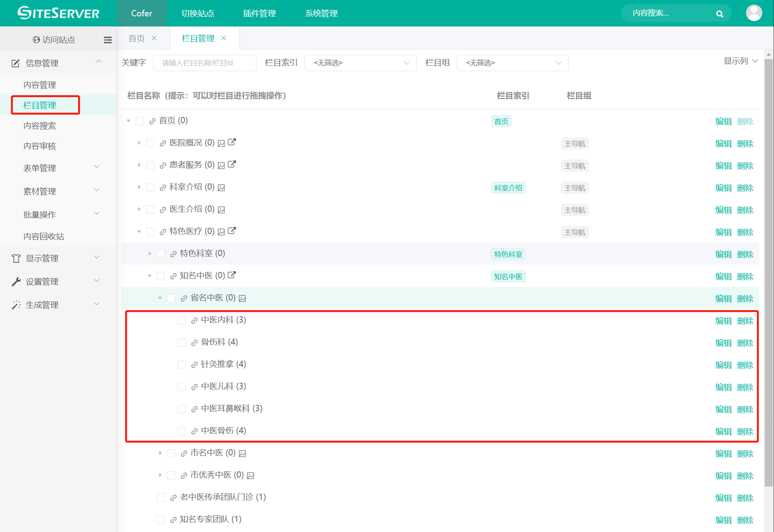Select checkbox for 老中医传承团队门诊
Viewport: 774px width, 532px height.
point(160,497)
